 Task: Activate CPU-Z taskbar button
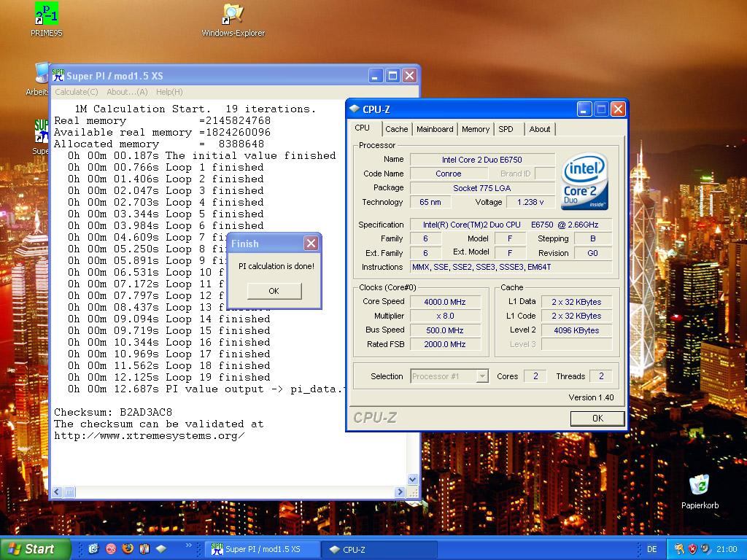pyautogui.click(x=379, y=549)
